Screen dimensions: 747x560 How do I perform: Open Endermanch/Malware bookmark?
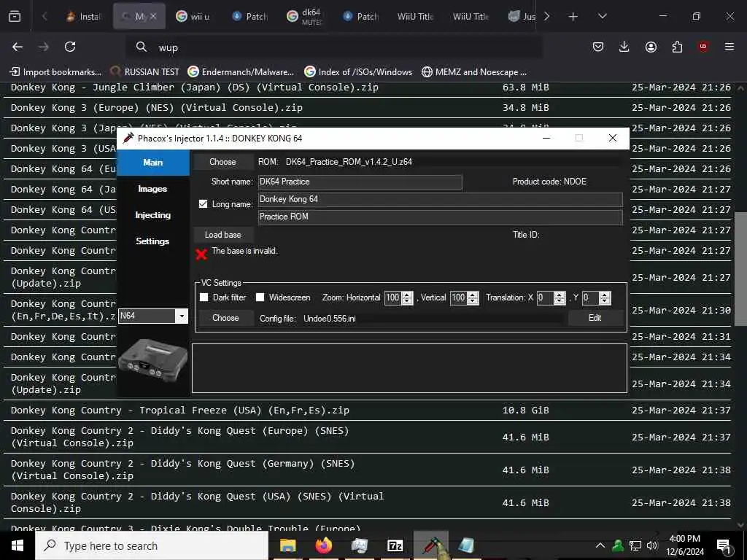point(241,72)
